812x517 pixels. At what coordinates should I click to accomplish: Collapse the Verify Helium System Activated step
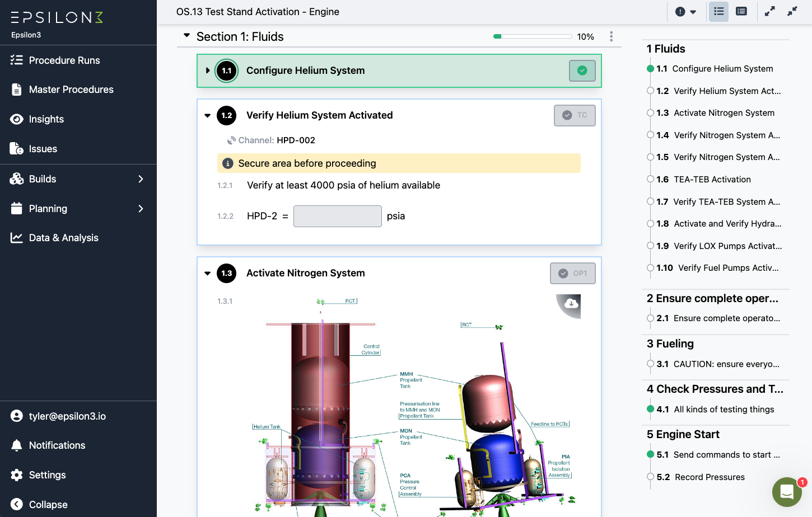pyautogui.click(x=207, y=115)
